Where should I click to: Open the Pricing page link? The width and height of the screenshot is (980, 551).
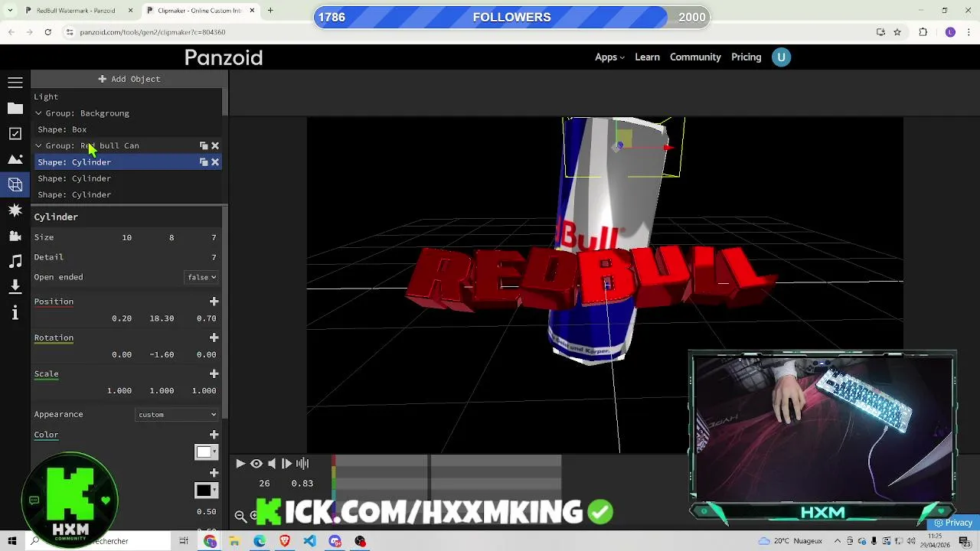tap(746, 57)
